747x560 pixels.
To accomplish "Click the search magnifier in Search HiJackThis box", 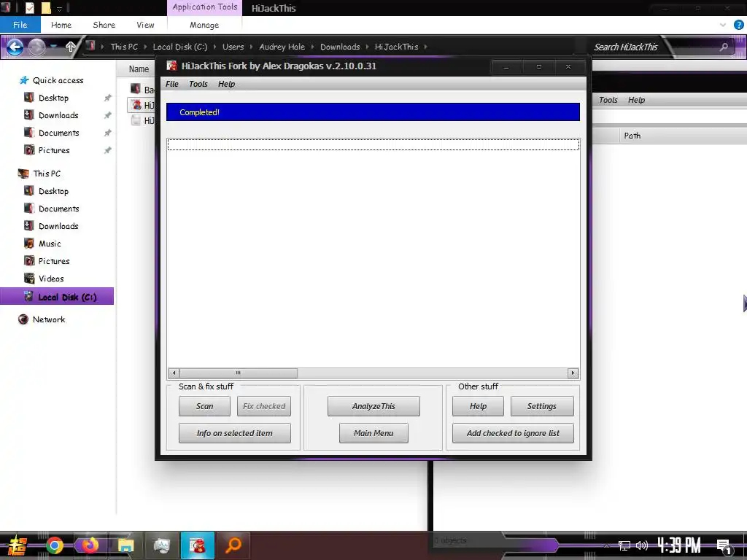I will pos(724,47).
